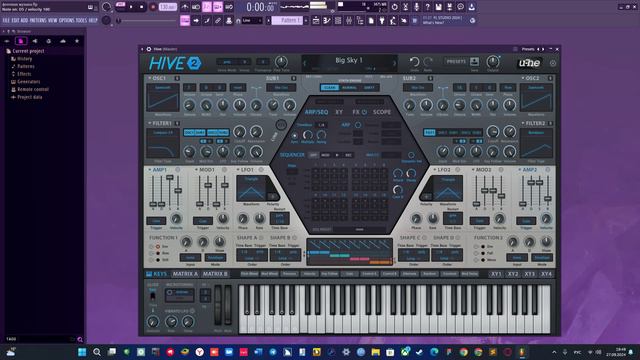640x360 pixels.
Task: Select the XY4 button
Action: tap(546, 274)
